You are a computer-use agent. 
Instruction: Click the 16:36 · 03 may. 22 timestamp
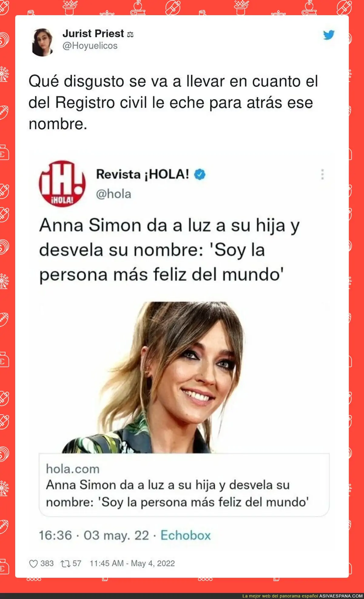click(x=94, y=535)
